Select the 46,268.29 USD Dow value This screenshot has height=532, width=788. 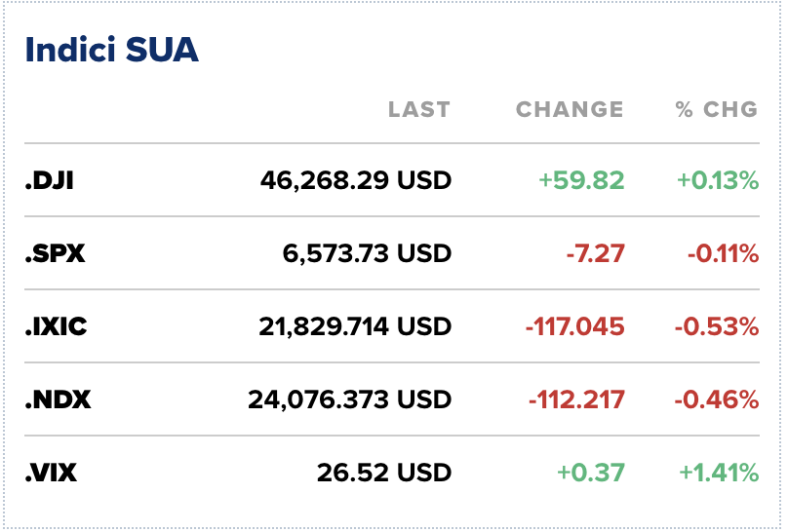point(356,180)
